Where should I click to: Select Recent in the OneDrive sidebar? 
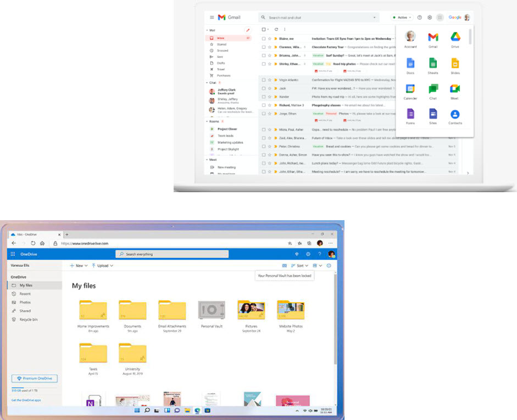pos(35,294)
